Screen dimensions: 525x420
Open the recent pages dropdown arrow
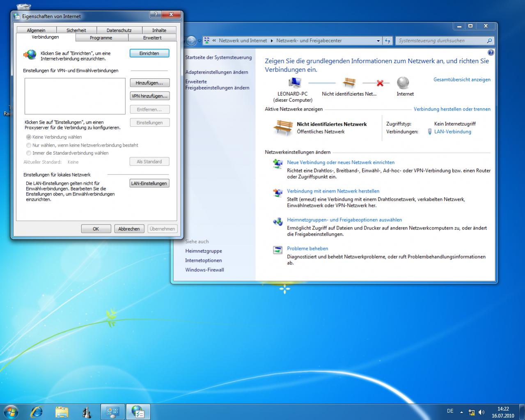pos(199,41)
